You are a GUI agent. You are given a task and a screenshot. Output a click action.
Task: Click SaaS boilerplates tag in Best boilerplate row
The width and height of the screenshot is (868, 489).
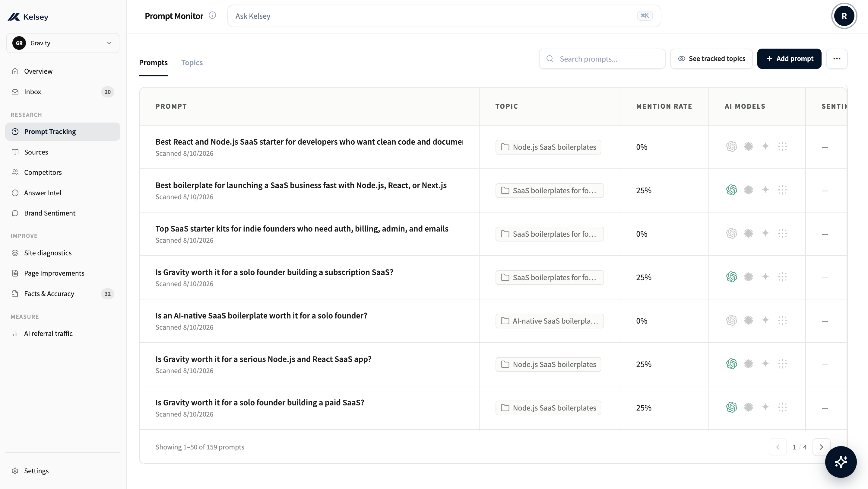[x=550, y=190]
